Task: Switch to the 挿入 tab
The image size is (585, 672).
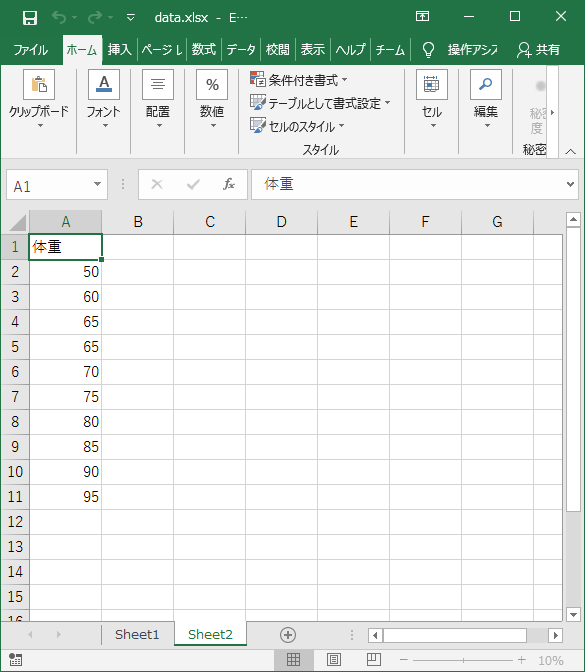Action: click(x=119, y=50)
